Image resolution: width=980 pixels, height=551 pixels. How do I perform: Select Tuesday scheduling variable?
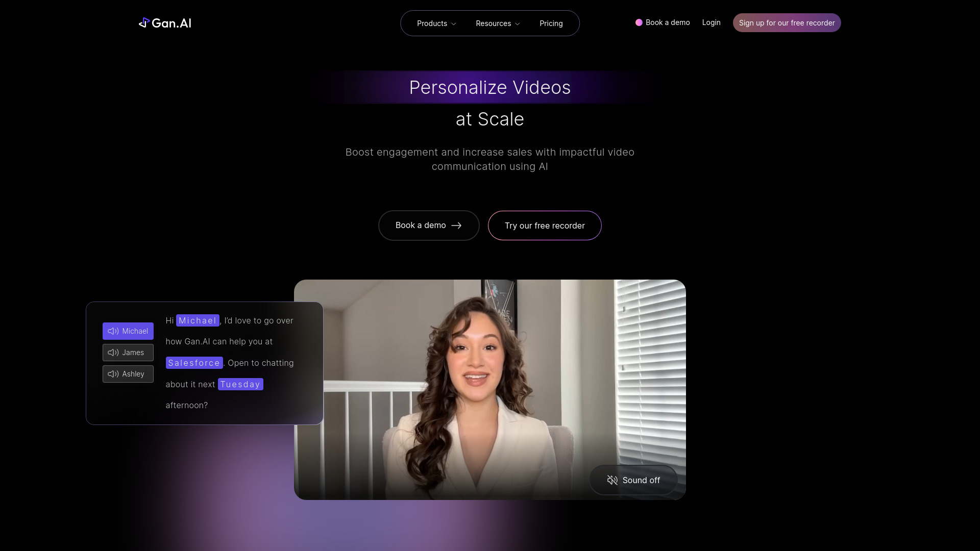click(x=240, y=384)
